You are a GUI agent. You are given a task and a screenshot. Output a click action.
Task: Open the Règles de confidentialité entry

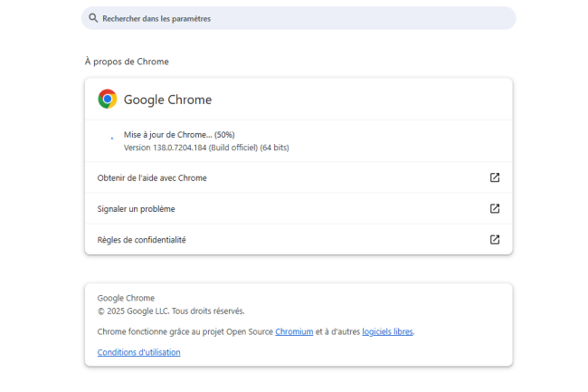click(x=141, y=240)
